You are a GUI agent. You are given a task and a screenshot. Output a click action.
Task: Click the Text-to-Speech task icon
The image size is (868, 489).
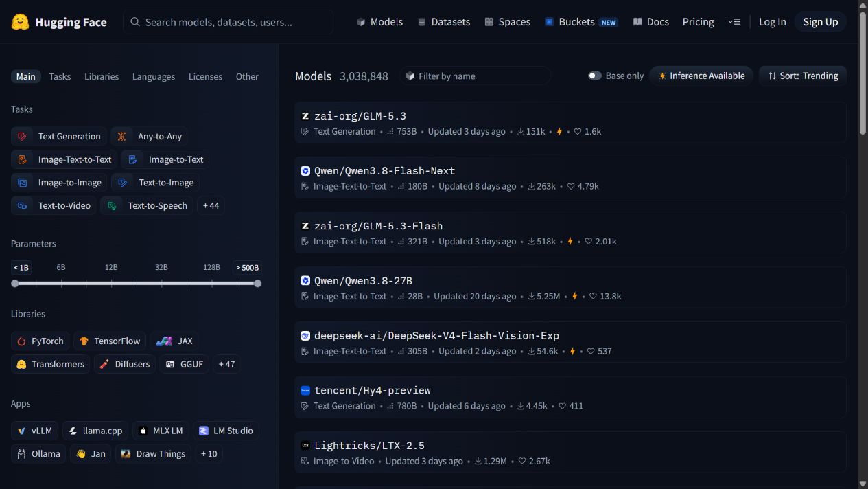(x=113, y=205)
